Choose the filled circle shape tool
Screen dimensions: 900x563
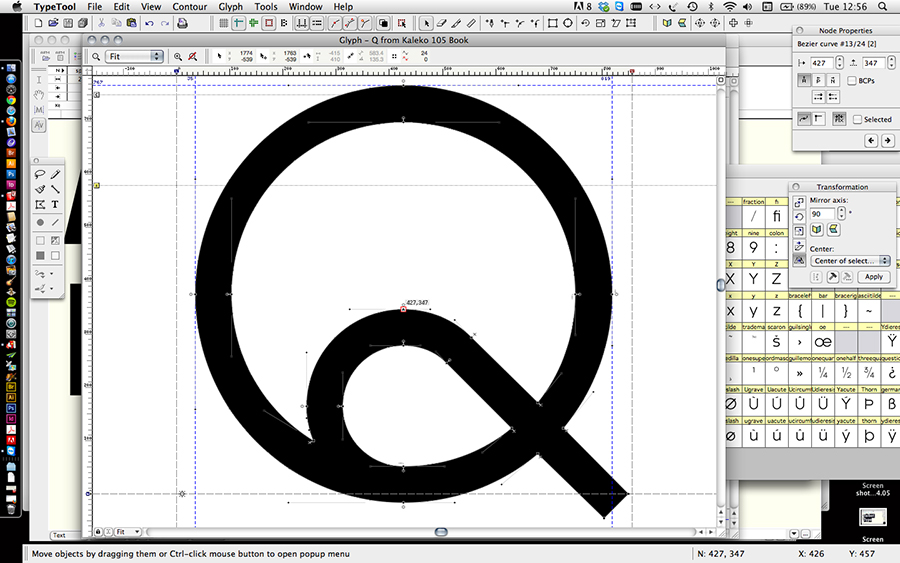(x=40, y=222)
